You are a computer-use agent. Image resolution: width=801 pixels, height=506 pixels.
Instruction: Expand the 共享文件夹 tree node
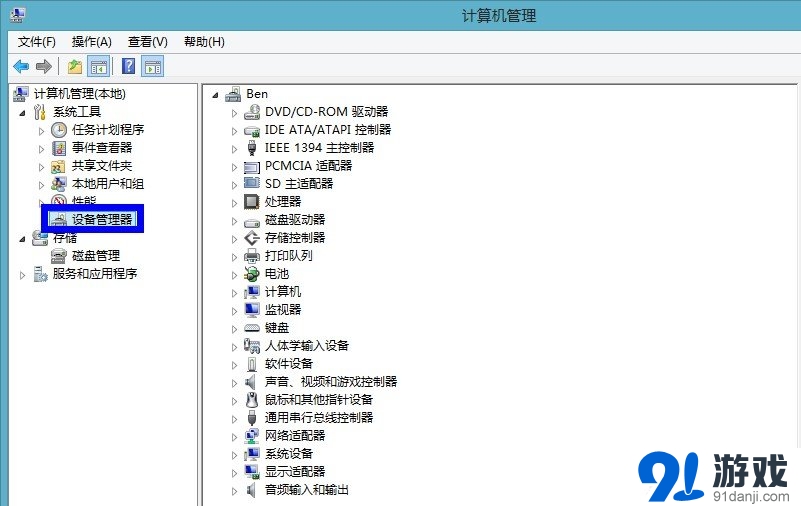pos(41,167)
